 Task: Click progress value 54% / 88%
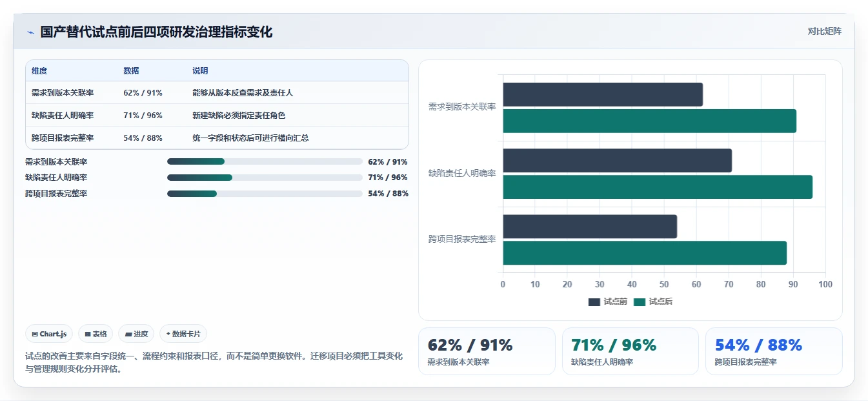tap(388, 194)
